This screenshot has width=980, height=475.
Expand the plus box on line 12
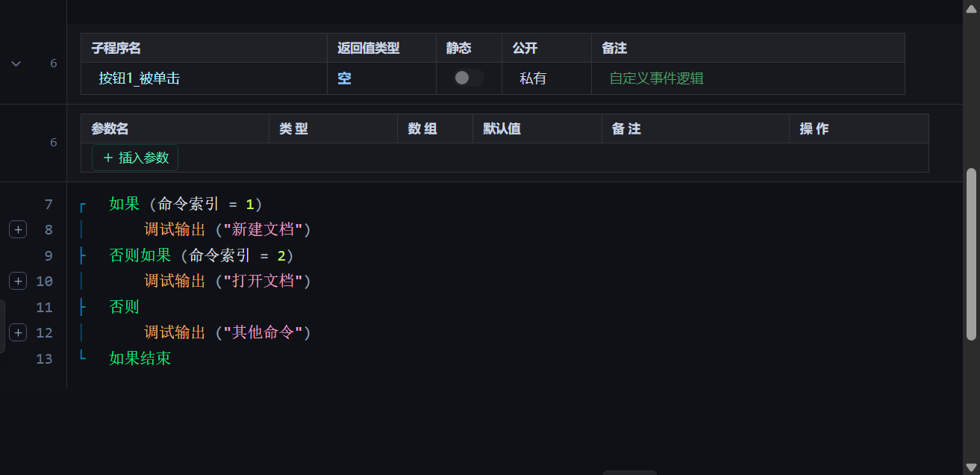point(18,332)
